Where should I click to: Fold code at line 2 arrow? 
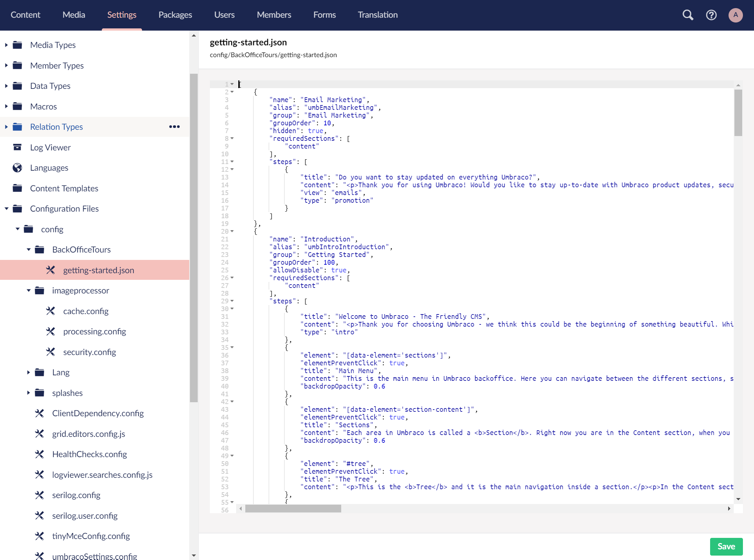click(232, 92)
